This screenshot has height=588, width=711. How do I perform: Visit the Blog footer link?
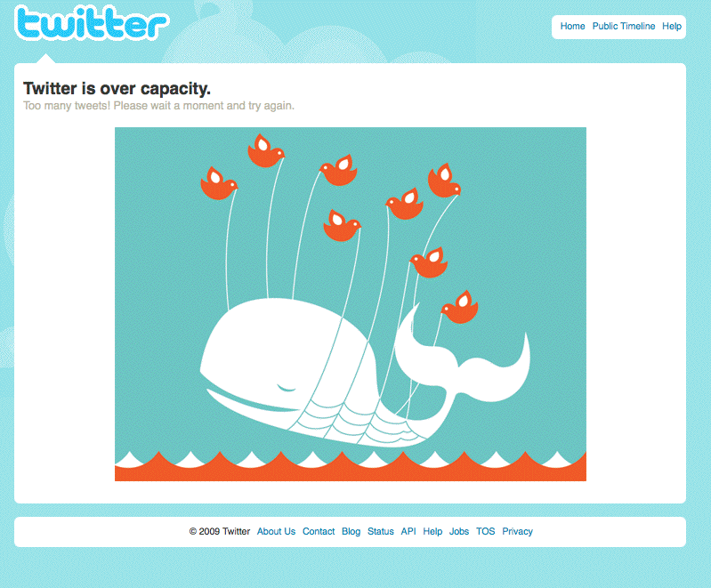(x=351, y=531)
